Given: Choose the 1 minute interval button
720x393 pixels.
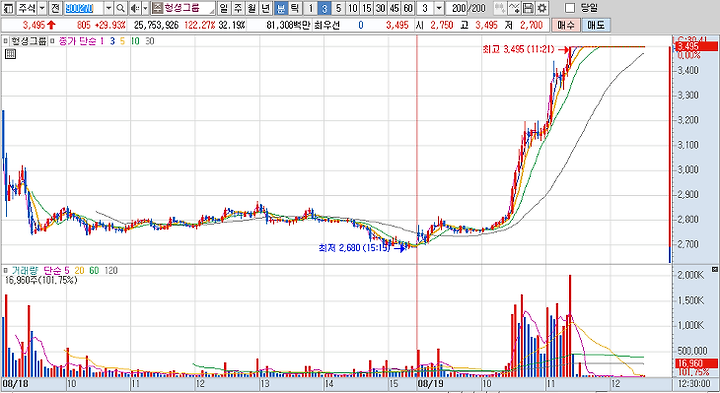Looking at the screenshot, I should 310,8.
